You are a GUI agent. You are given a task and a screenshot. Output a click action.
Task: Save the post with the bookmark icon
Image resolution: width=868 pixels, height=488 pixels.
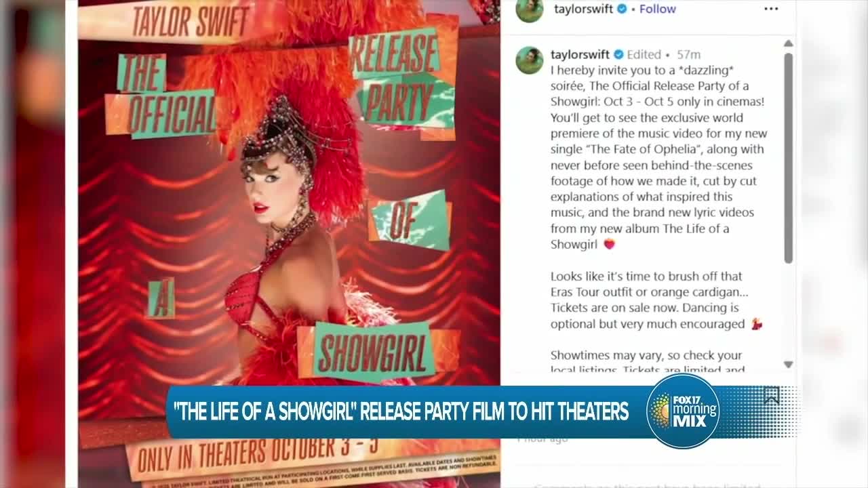[x=772, y=396]
